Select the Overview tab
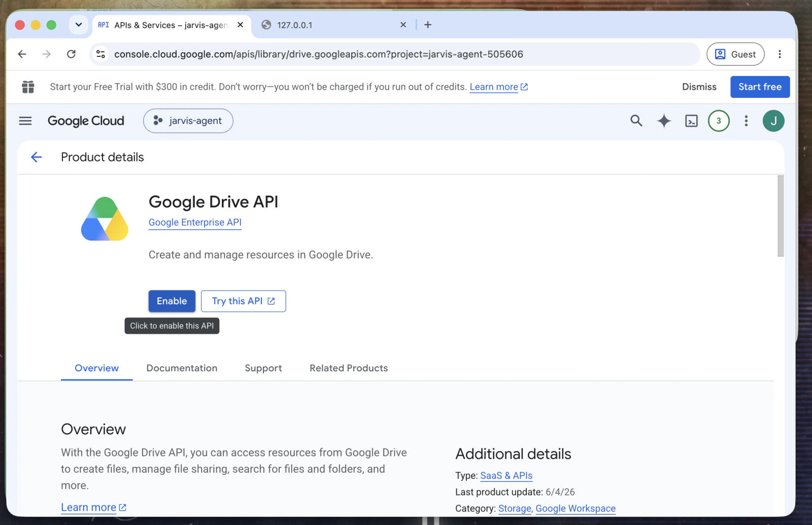The width and height of the screenshot is (812, 525). [96, 368]
